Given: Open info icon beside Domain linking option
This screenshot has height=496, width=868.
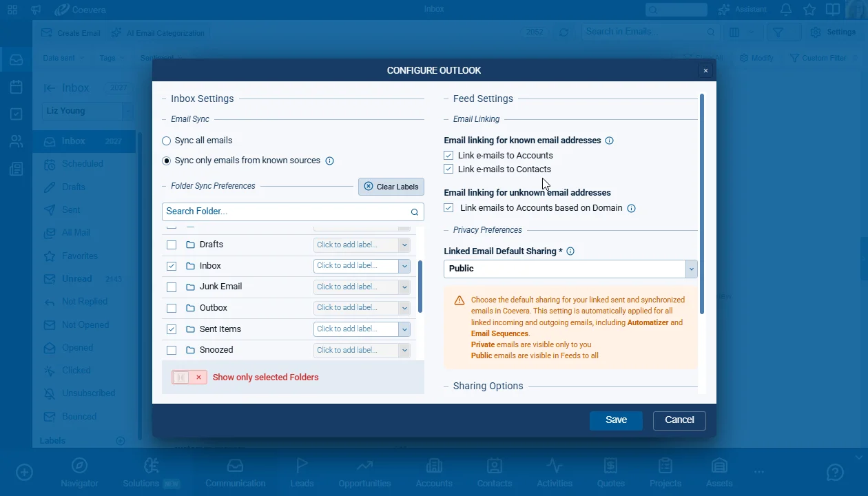Looking at the screenshot, I should 631,208.
